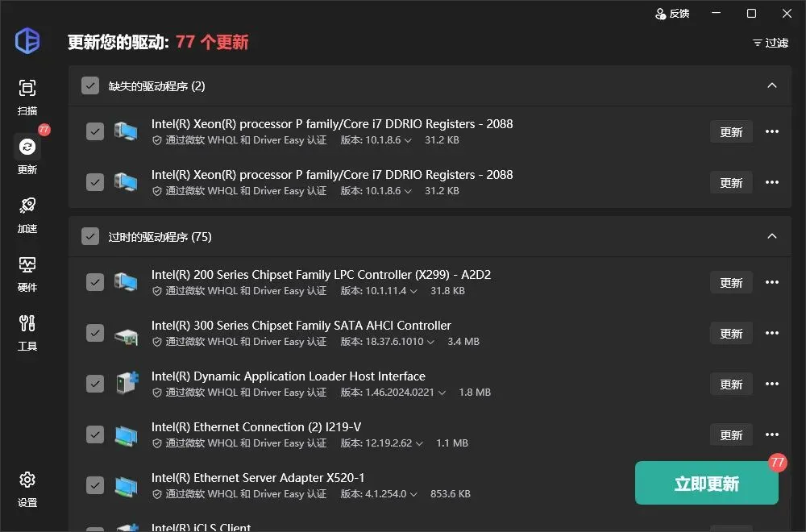Screen dimensions: 806x532
Task: Click device icon of 200 Series Chipset LPC Controller
Action: [x=126, y=282]
